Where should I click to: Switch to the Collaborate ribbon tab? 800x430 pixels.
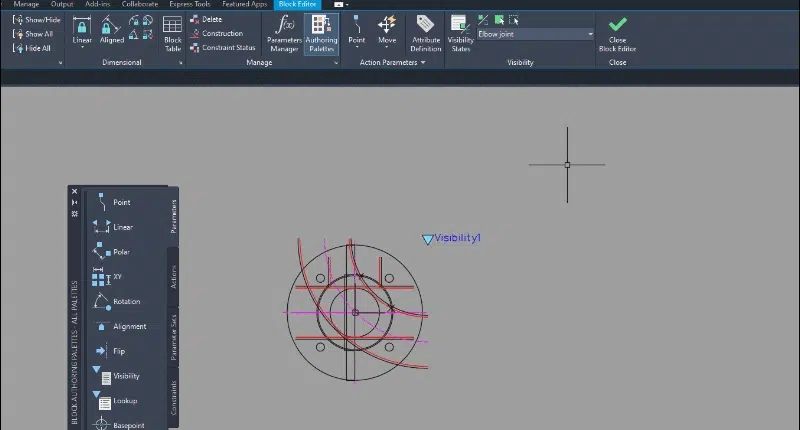(140, 4)
